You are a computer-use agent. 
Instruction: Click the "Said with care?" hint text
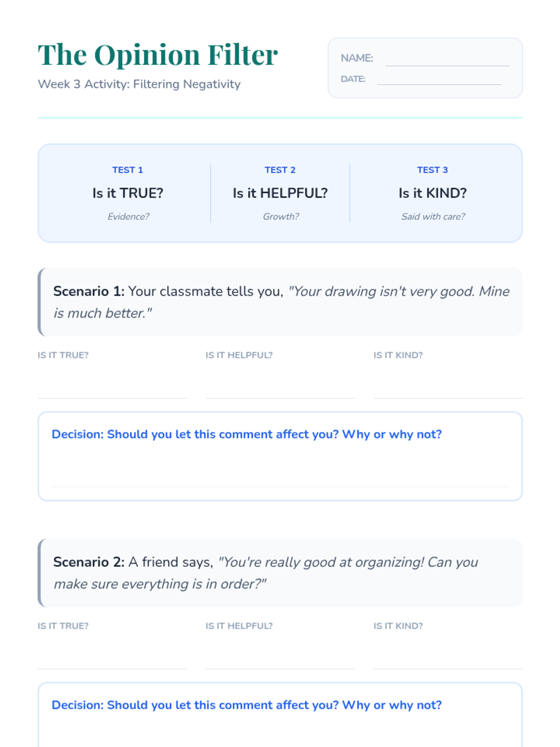(433, 216)
